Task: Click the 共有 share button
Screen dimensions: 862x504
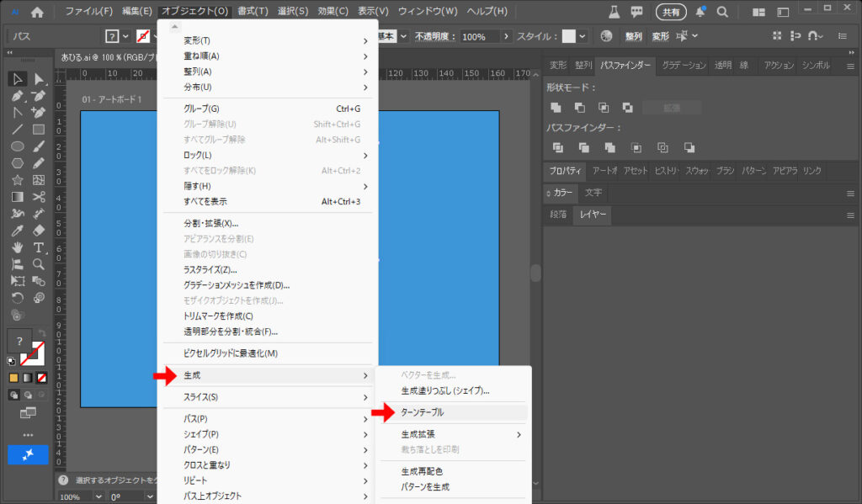Action: (x=671, y=12)
